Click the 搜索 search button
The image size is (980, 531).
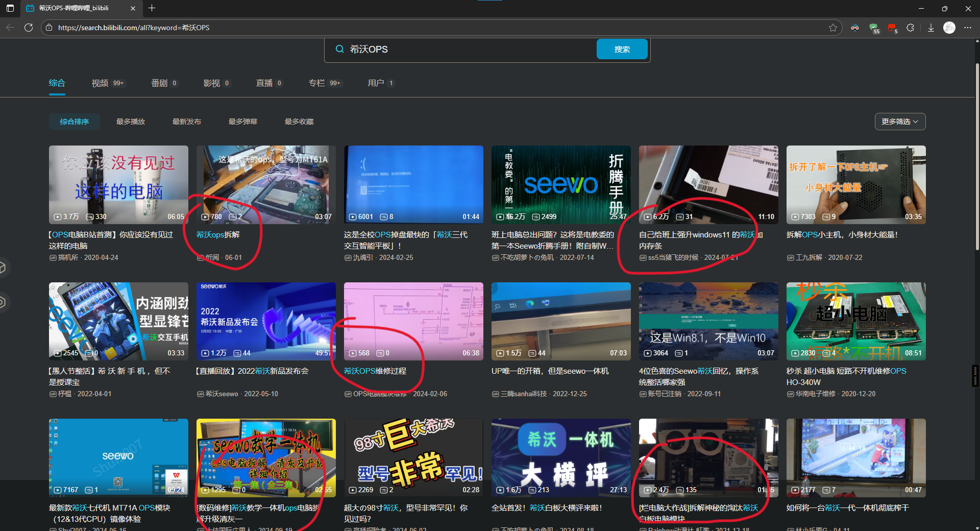[x=622, y=49]
